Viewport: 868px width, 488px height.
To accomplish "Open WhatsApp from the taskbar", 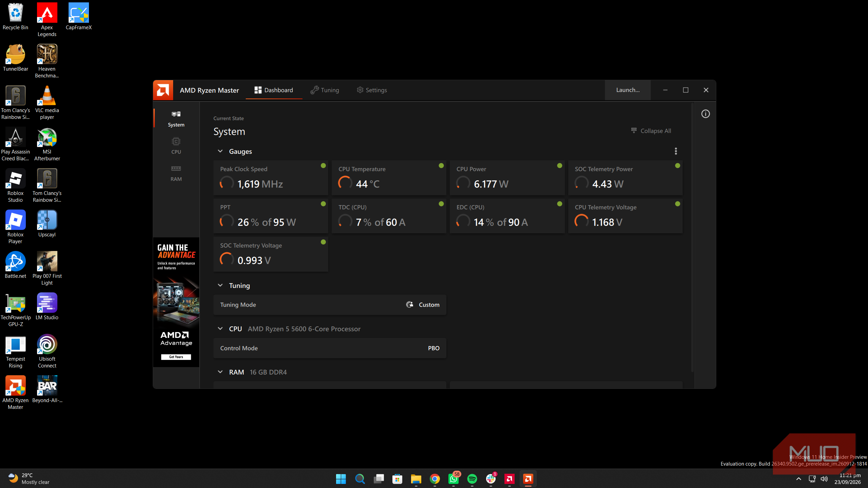I will [x=453, y=479].
